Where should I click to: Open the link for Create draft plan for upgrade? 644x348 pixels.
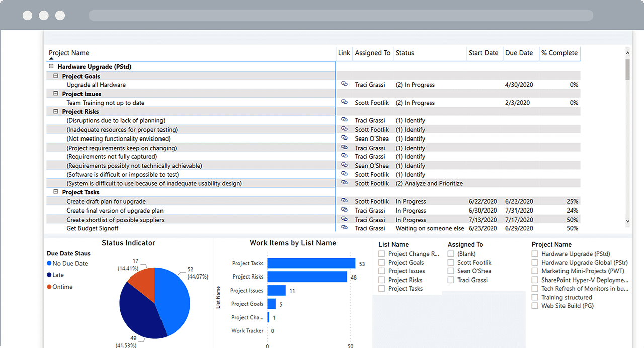344,201
